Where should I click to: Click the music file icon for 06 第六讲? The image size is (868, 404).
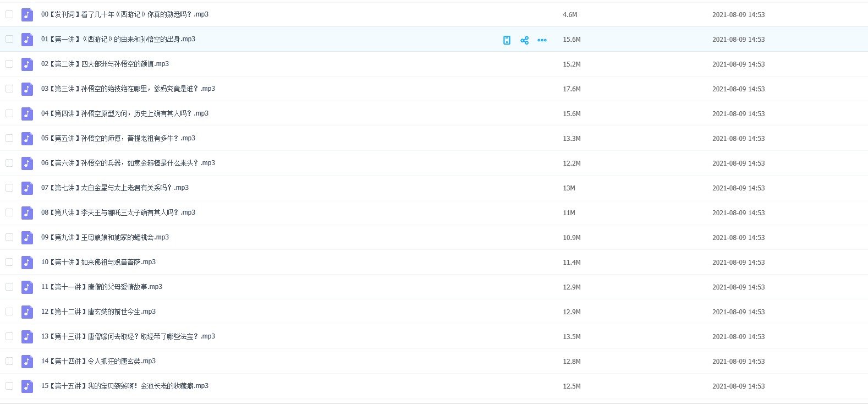tap(27, 163)
